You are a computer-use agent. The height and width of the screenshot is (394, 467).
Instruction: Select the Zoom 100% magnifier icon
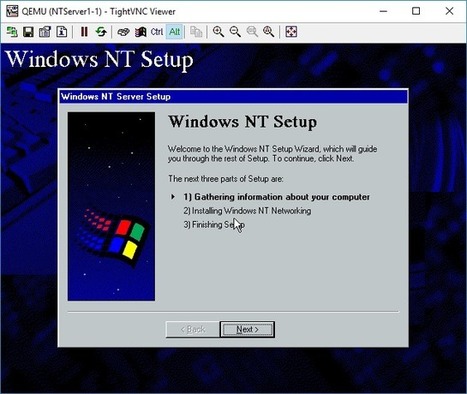252,32
